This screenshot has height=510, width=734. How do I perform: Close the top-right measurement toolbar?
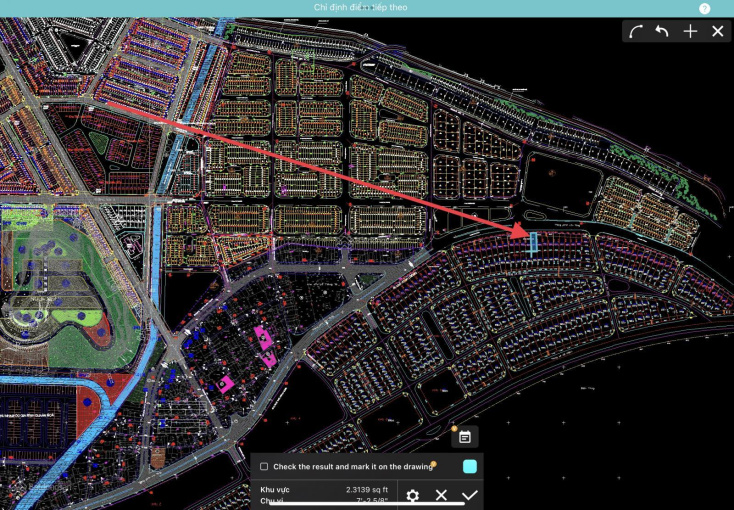(x=717, y=31)
